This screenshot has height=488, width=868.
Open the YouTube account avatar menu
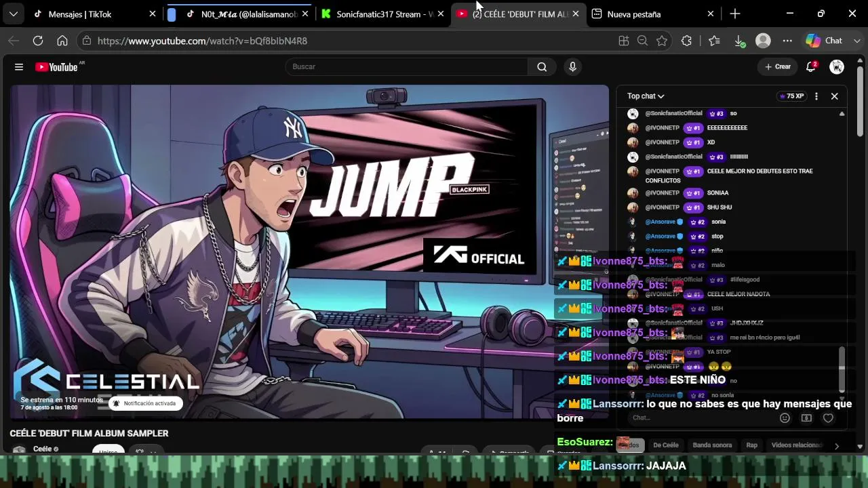[837, 66]
